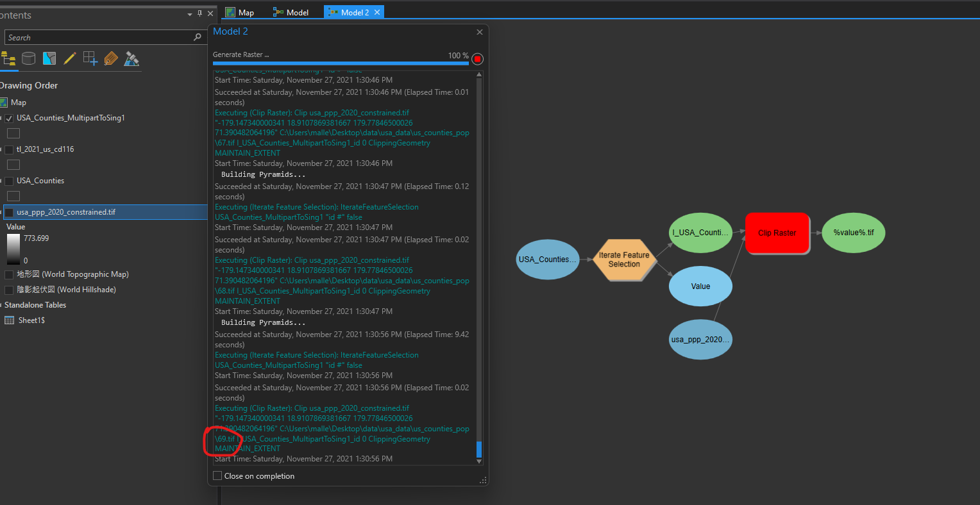This screenshot has height=505, width=980.
Task: Open the List By Selection view
Action: pyautogui.click(x=49, y=58)
